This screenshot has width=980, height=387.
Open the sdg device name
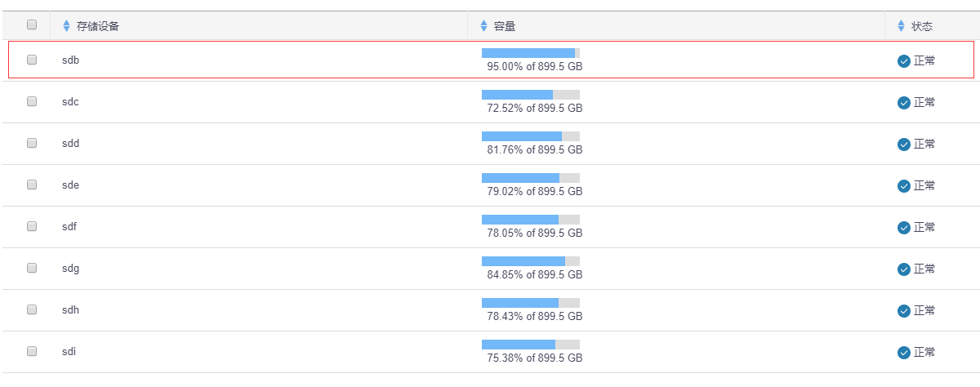(70, 269)
